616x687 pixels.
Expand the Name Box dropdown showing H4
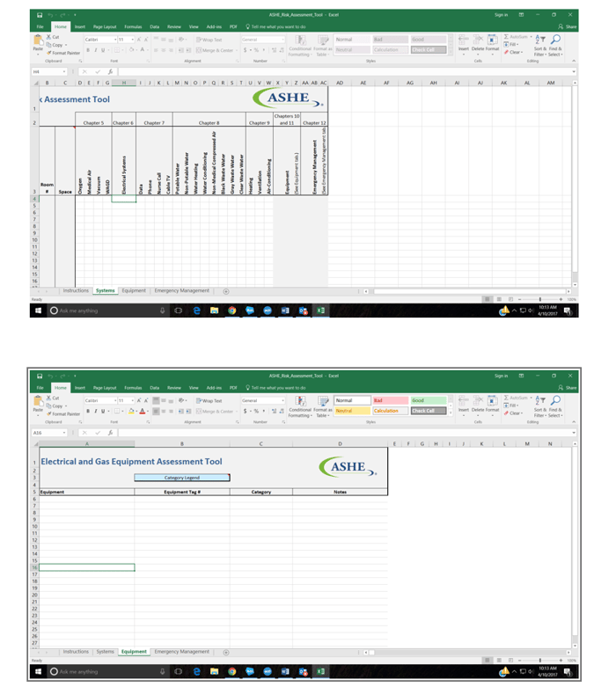click(x=64, y=71)
